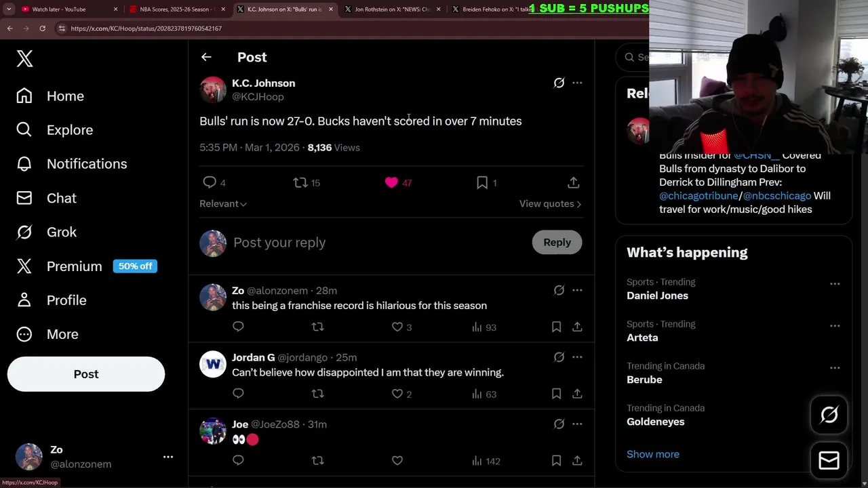This screenshot has width=868, height=488.
Task: View analytics on Zo's comment with 93 views
Action: pos(484,327)
